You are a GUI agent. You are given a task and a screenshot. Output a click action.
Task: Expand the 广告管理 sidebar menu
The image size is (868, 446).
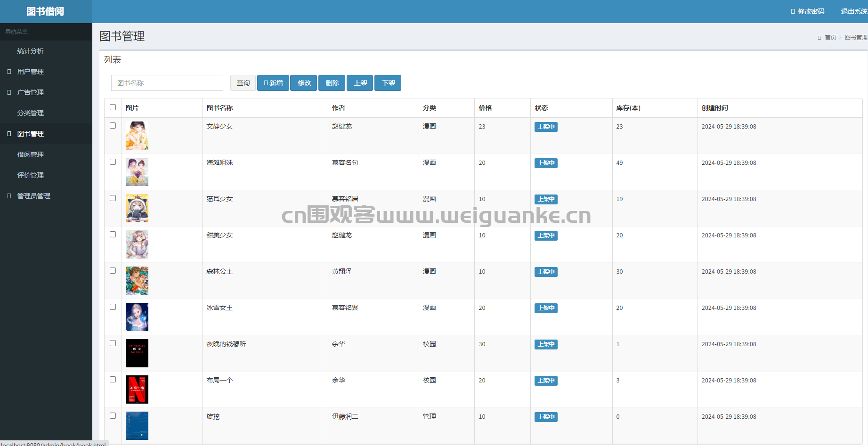(x=31, y=92)
